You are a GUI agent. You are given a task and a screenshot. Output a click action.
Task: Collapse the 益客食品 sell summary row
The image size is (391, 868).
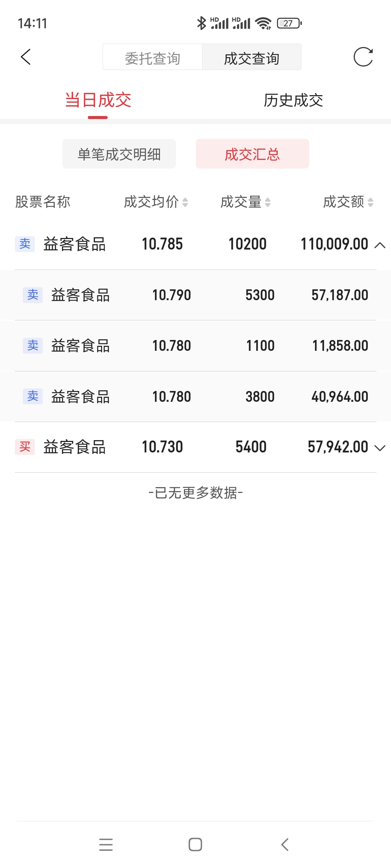(x=380, y=245)
